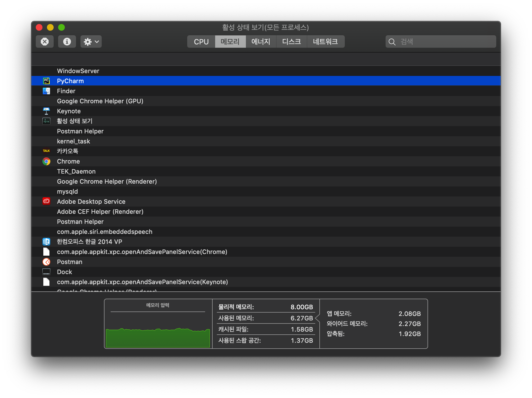The image size is (532, 398).
Task: Click the openAndSavePanelService(Chrome) document icon
Action: (46, 251)
